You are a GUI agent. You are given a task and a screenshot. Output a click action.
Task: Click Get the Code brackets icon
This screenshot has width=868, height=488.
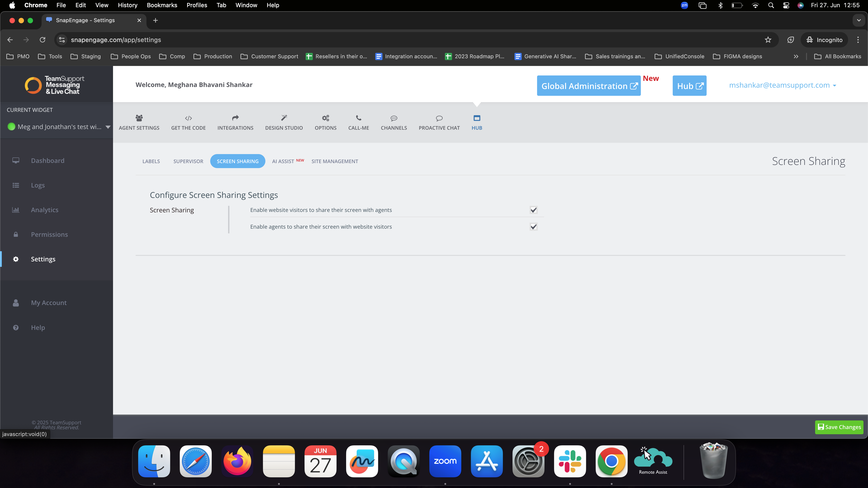pos(188,118)
